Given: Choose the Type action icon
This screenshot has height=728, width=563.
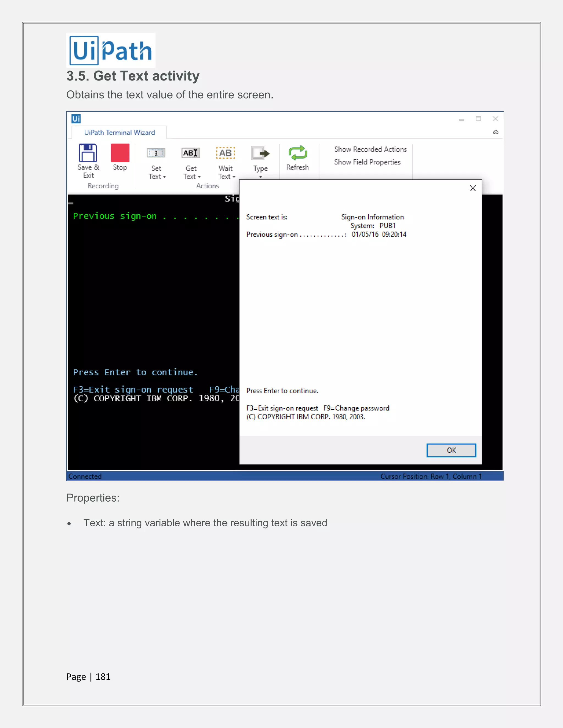Looking at the screenshot, I should click(x=260, y=153).
